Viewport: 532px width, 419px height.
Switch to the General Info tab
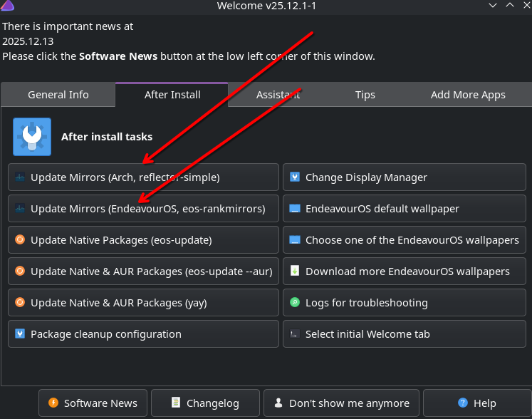58,95
